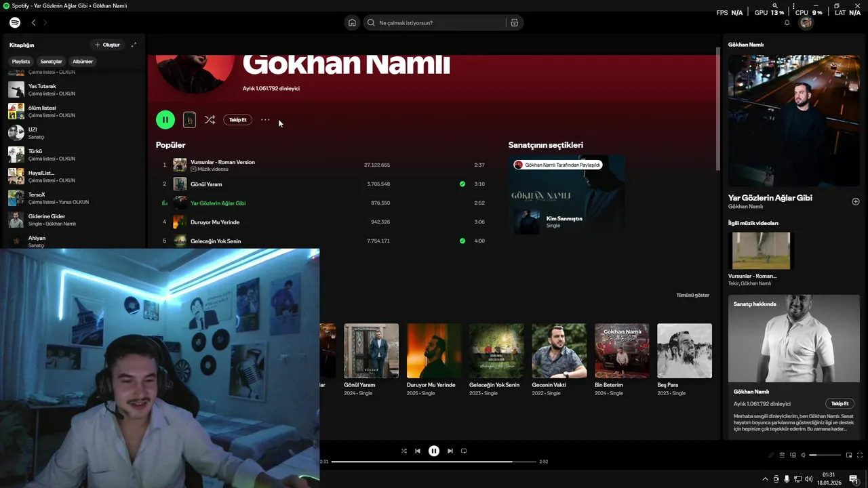The height and width of the screenshot is (488, 868).
Task: Show hidden icons in the Windows tray
Action: pos(766,479)
